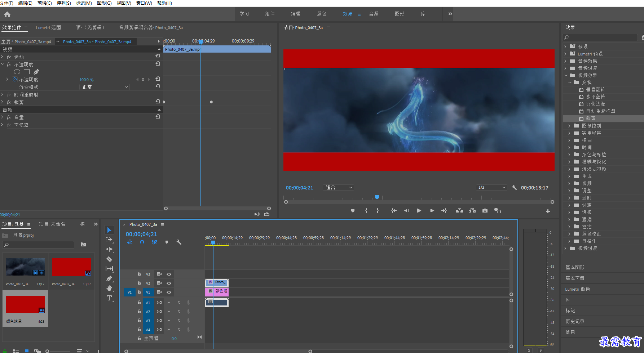Click the pen mask icon under opacity
The image size is (644, 353).
click(36, 72)
